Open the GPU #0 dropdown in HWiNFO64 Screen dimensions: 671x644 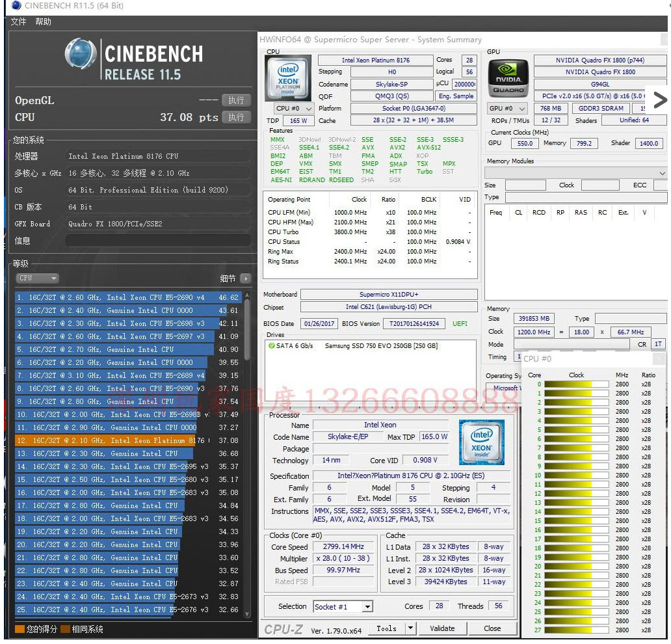click(x=507, y=108)
